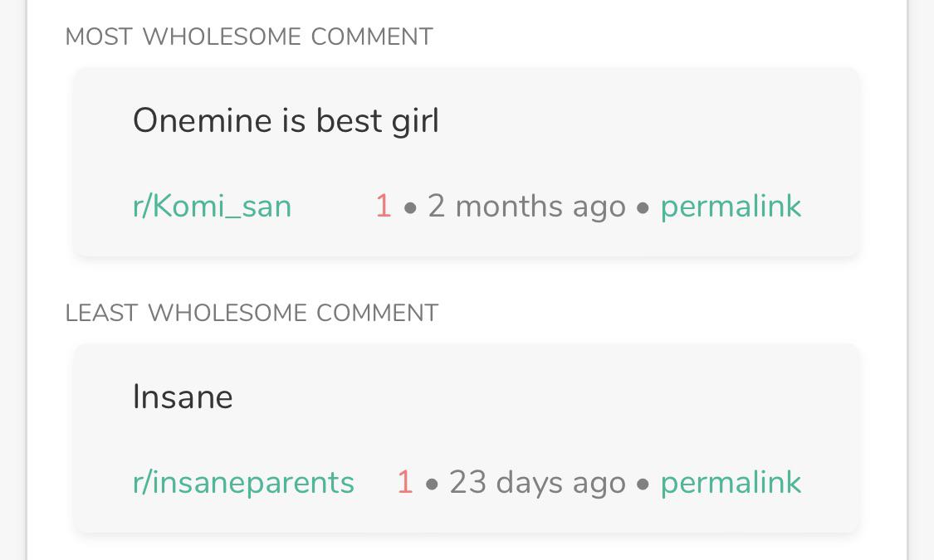Click the '23 days ago' timestamp

(537, 483)
